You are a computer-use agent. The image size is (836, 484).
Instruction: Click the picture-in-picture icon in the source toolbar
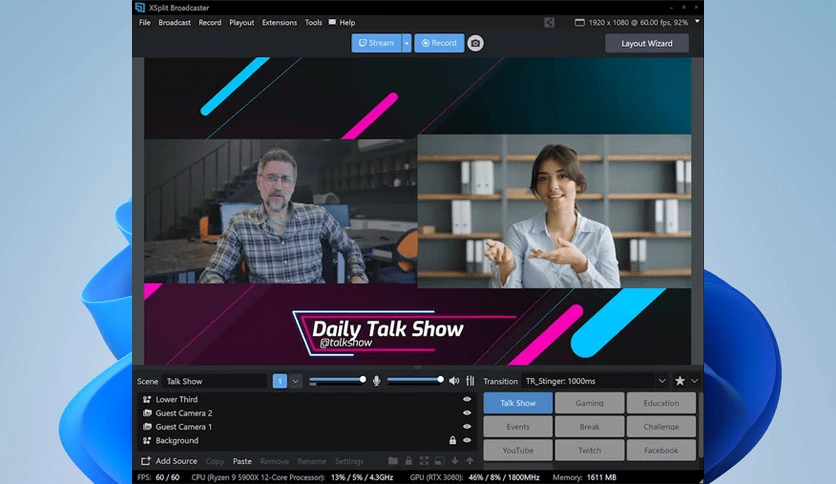coord(439,461)
